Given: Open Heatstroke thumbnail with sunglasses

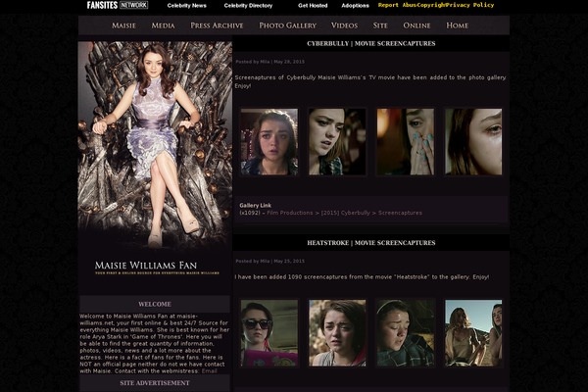Looking at the screenshot, I should [269, 333].
